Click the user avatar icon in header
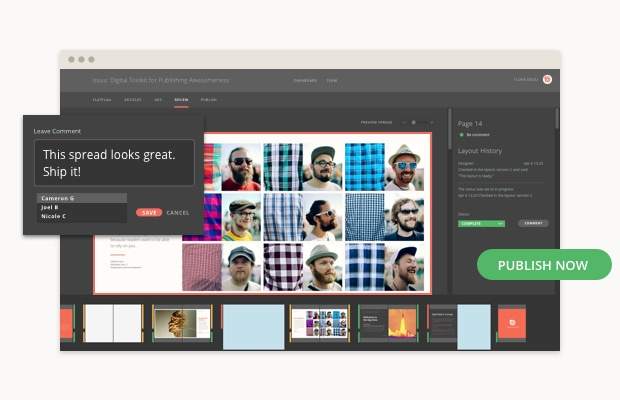The width and height of the screenshot is (620, 400). (x=547, y=79)
